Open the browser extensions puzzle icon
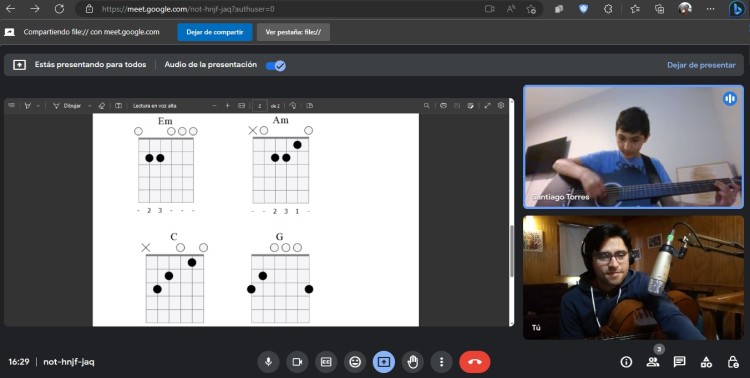This screenshot has height=378, width=750. (608, 9)
